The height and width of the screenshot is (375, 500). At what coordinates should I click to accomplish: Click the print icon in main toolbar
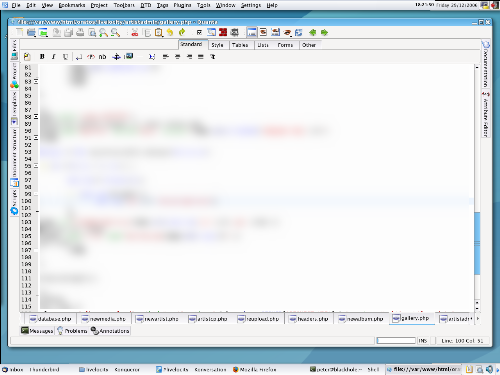(80, 32)
